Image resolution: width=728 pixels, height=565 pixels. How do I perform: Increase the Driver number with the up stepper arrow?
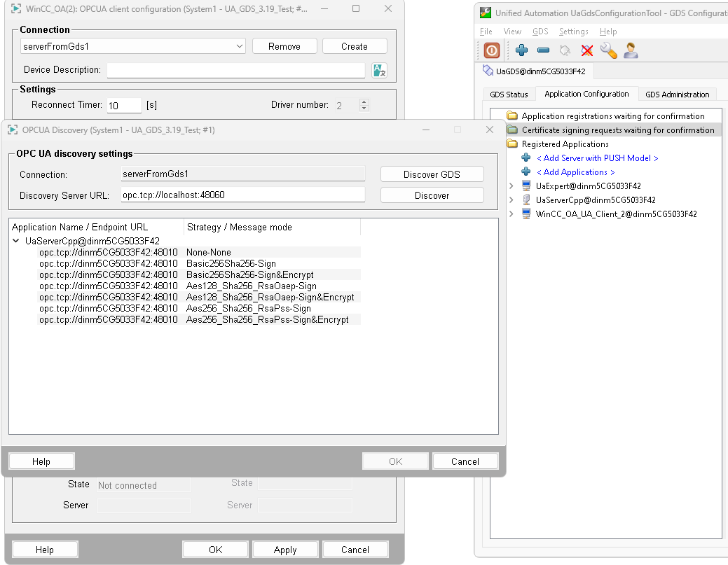[364, 102]
